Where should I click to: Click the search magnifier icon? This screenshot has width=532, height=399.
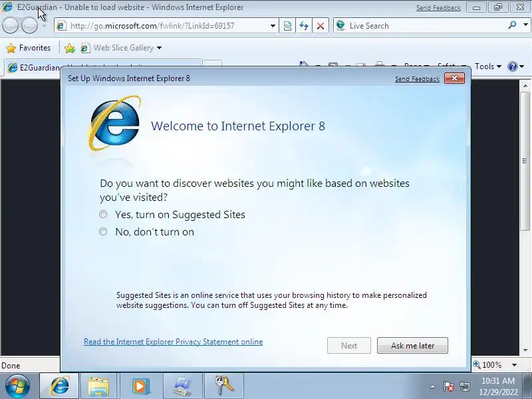[x=512, y=25]
